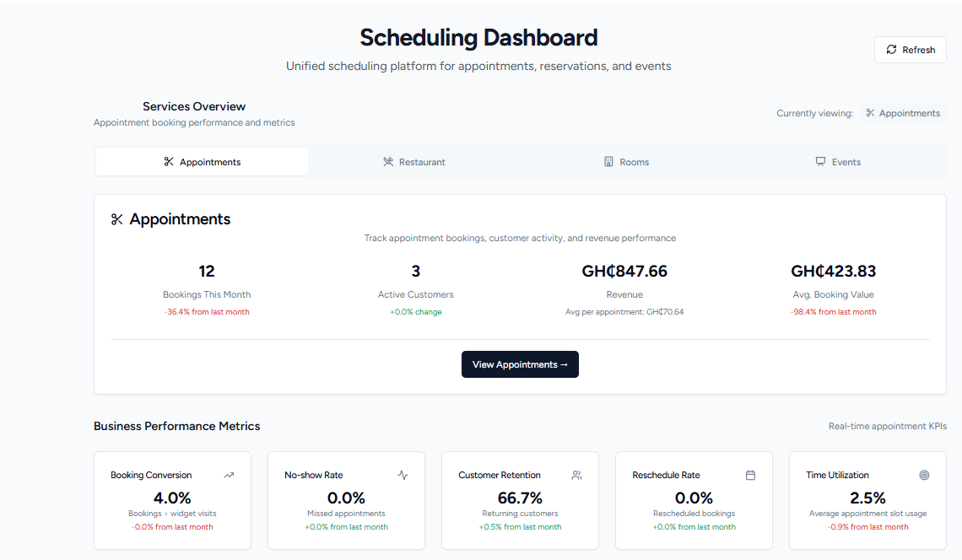This screenshot has height=560, width=962.
Task: Click the scissors icon beside Appointments heading
Action: point(117,219)
